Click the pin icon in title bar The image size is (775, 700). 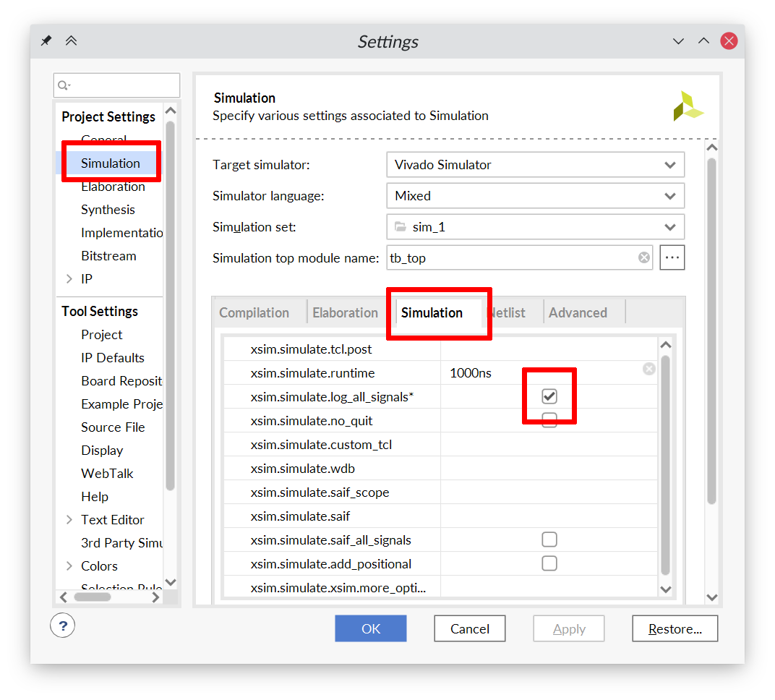46,40
